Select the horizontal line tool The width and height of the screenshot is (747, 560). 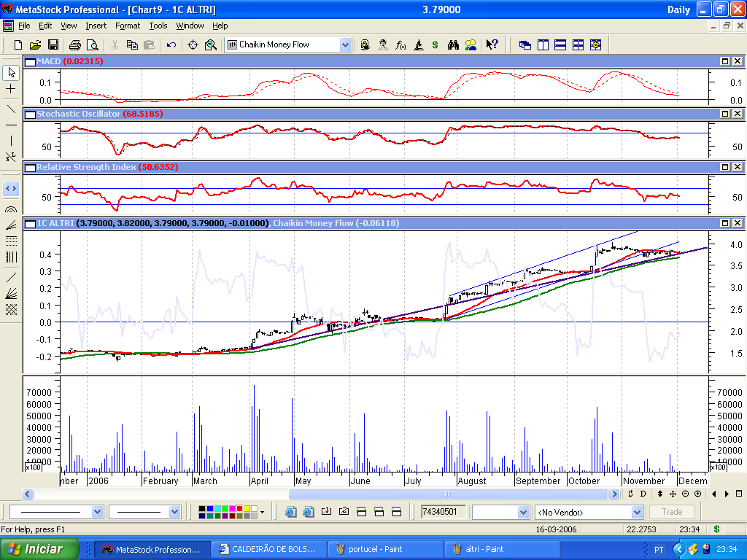coord(11,125)
